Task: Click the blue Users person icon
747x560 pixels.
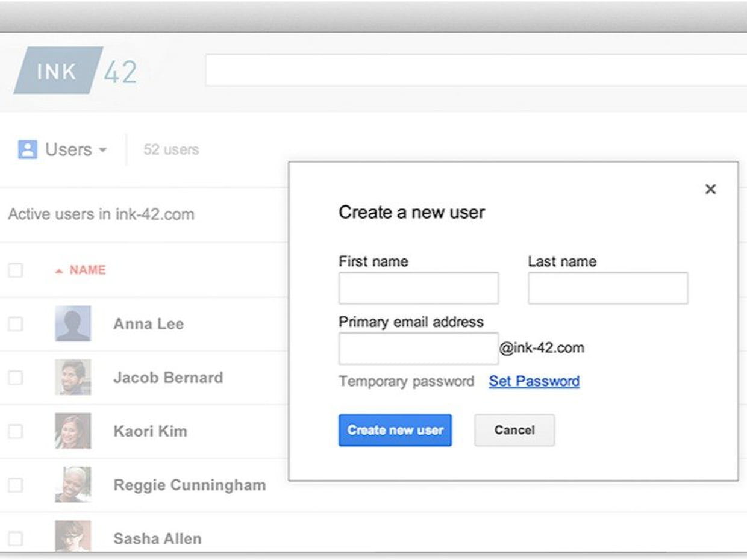Action: coord(28,149)
